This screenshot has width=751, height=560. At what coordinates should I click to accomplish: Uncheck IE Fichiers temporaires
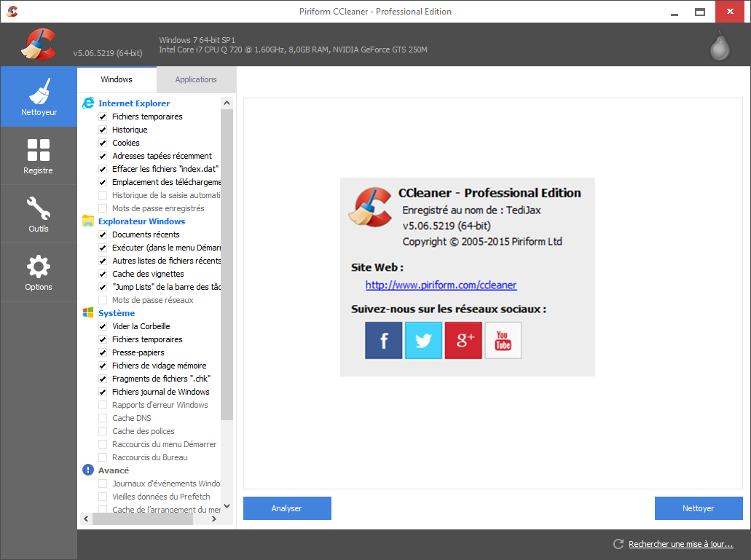(x=103, y=117)
